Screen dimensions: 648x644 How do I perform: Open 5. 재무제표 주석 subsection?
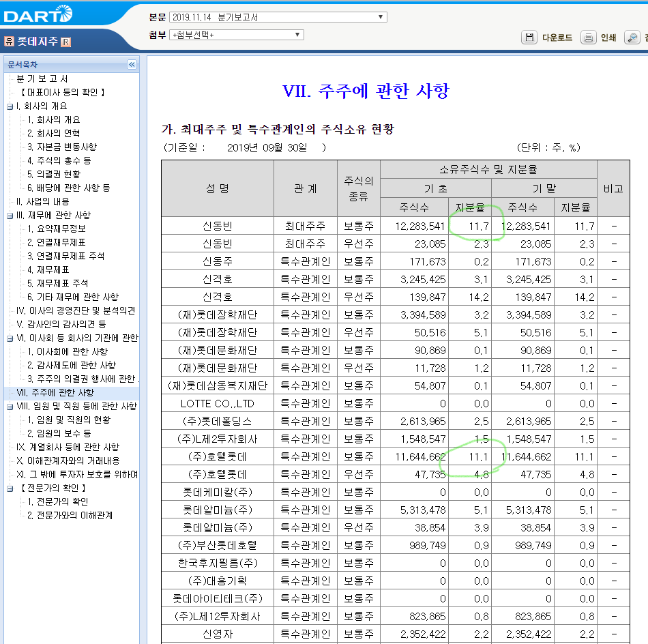[x=58, y=283]
